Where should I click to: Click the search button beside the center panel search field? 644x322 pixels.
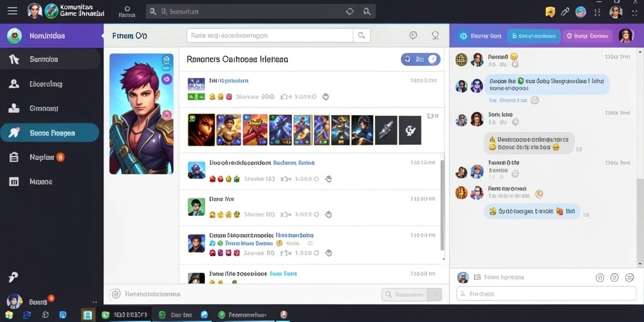[x=362, y=35]
